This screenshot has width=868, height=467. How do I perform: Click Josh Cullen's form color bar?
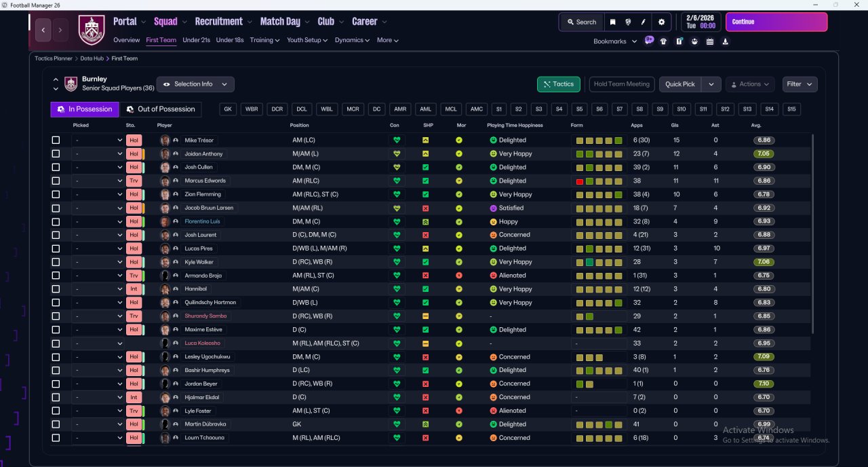(599, 168)
